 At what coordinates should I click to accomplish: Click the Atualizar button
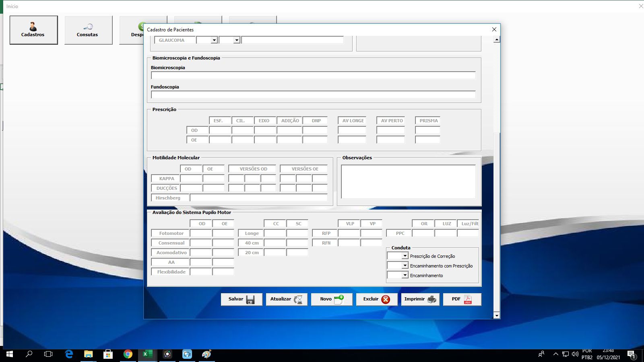[287, 299]
